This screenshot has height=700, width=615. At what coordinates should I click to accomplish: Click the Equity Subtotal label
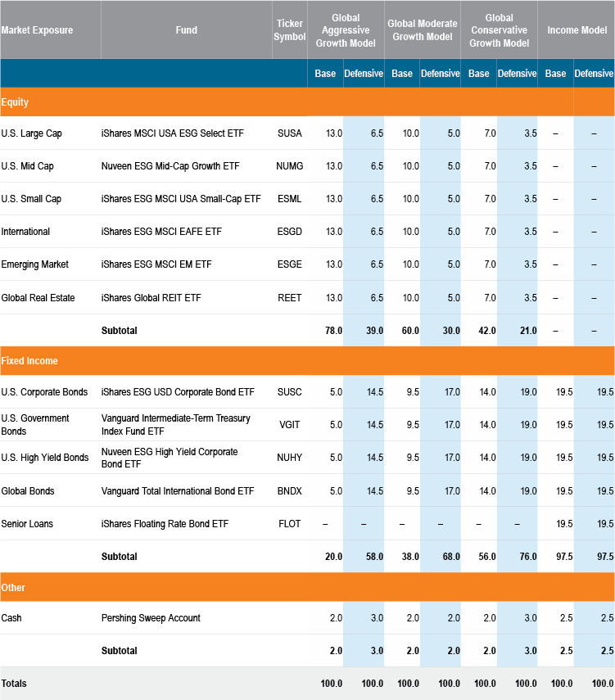click(120, 331)
